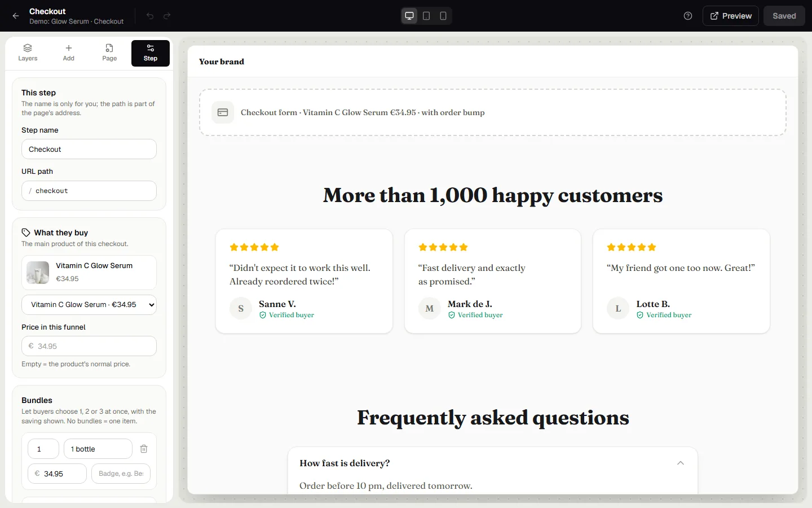Click Sanne V.'s Verified buyer badge

(x=286, y=315)
